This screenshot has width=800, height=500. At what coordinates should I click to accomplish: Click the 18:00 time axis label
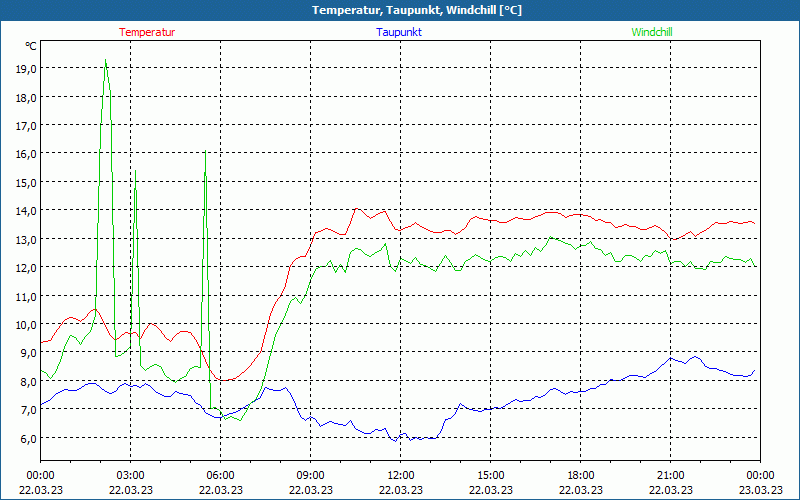pyautogui.click(x=581, y=476)
